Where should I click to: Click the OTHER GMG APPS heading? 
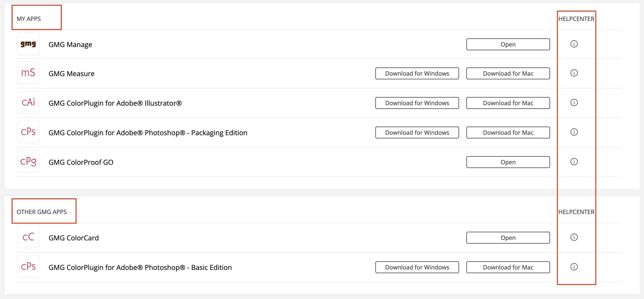(42, 212)
